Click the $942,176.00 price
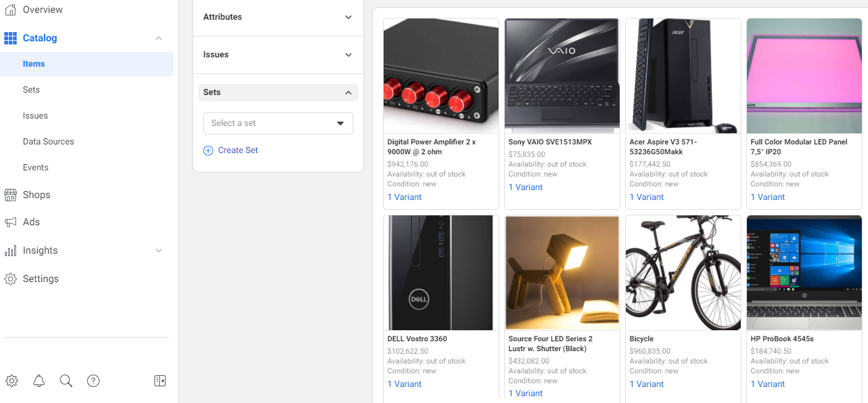868x403 pixels. point(408,164)
